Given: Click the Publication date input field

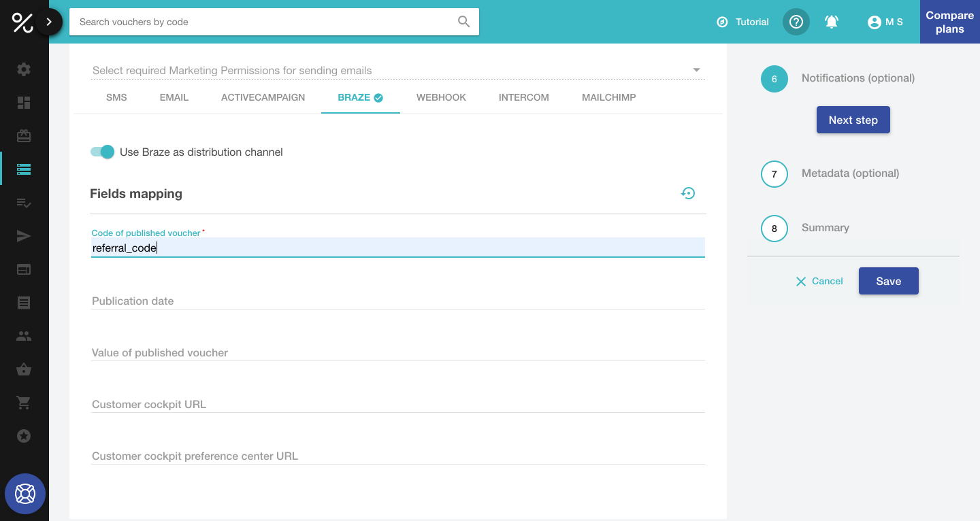Looking at the screenshot, I should pos(397,301).
